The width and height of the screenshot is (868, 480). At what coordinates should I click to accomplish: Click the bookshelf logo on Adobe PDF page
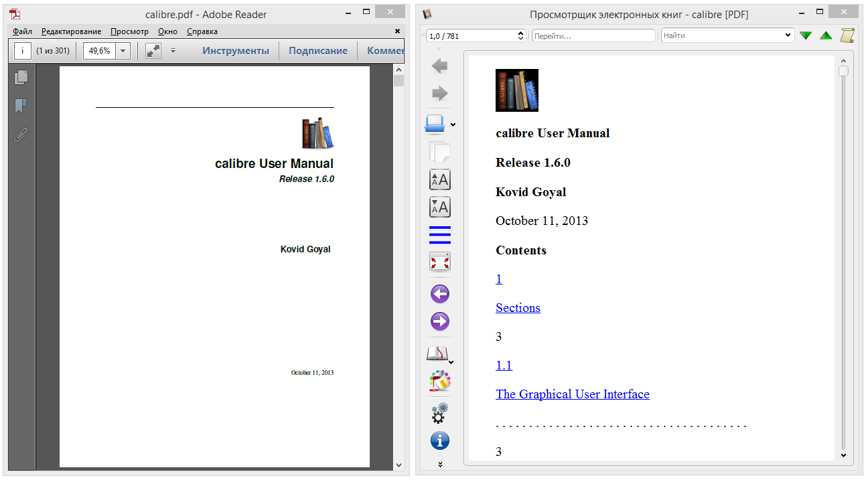317,133
